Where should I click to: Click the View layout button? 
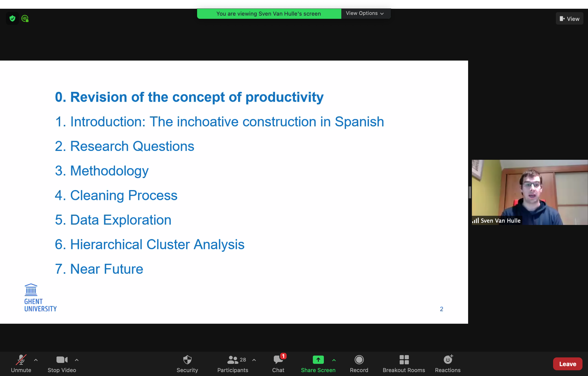[x=569, y=19]
